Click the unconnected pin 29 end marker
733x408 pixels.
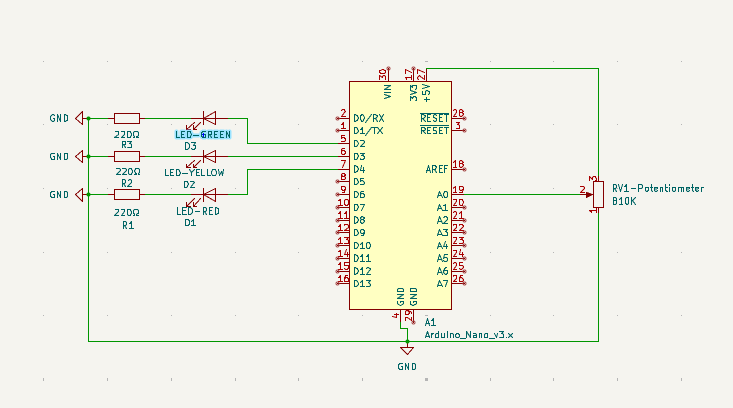pyautogui.click(x=413, y=322)
